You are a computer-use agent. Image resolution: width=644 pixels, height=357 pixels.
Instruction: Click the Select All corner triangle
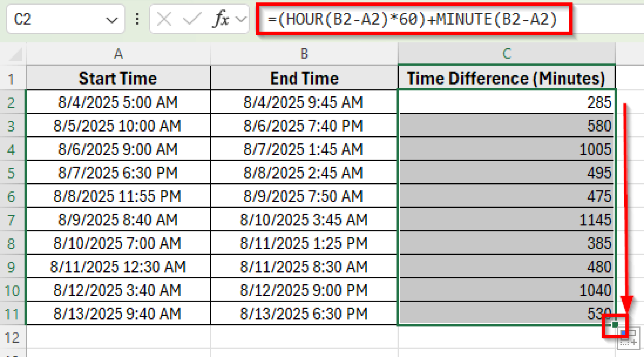(16, 54)
